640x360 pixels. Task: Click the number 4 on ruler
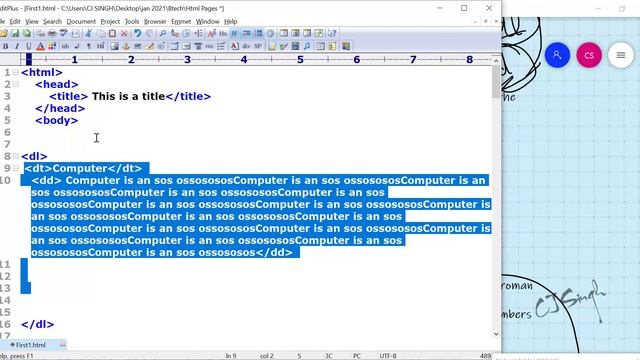pyautogui.click(x=244, y=60)
